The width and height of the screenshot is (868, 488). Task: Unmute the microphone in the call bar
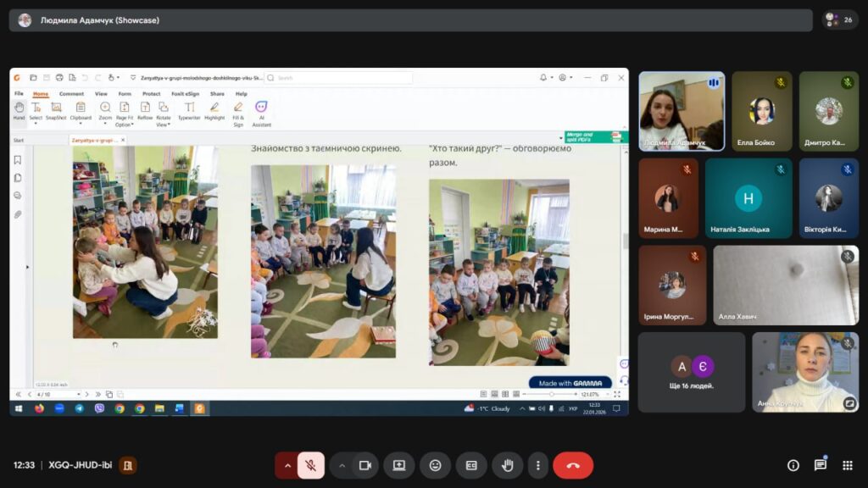coord(311,465)
